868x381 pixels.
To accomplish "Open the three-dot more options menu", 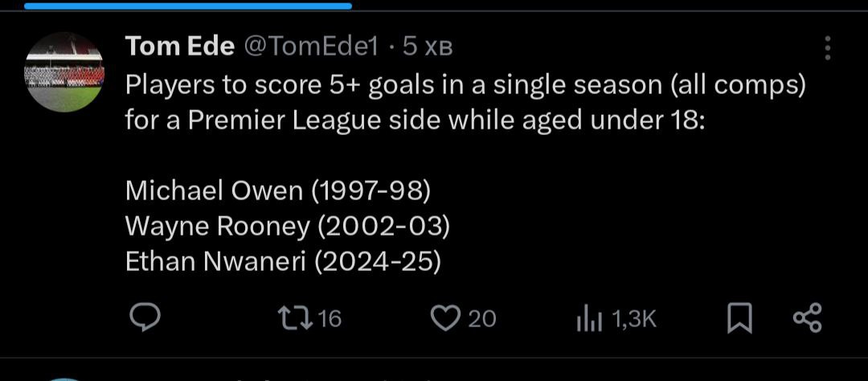I will click(x=827, y=48).
